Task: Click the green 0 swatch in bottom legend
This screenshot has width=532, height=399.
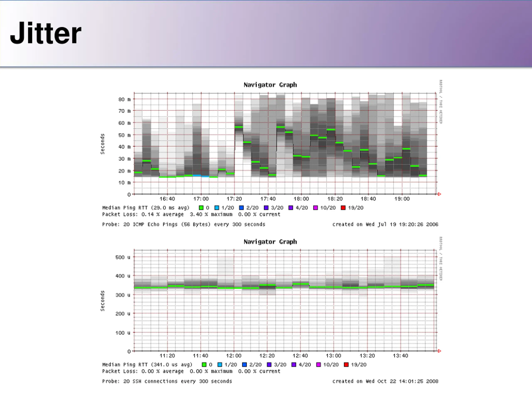Action: pos(204,365)
